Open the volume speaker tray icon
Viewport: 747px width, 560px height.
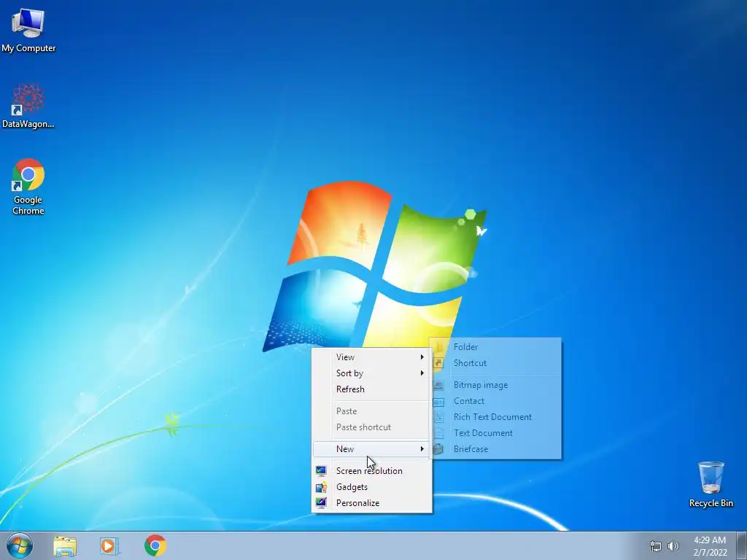point(673,546)
